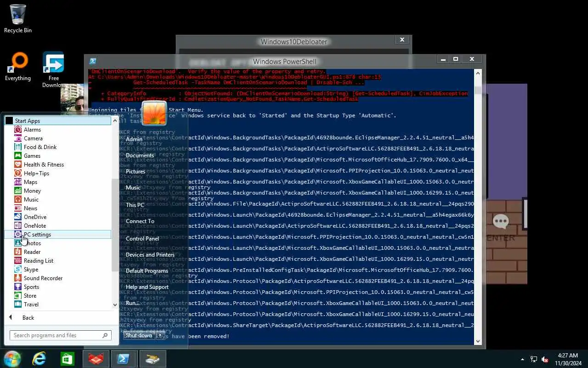588x368 pixels.
Task: Open Food & Drink app icon
Action: pyautogui.click(x=18, y=147)
